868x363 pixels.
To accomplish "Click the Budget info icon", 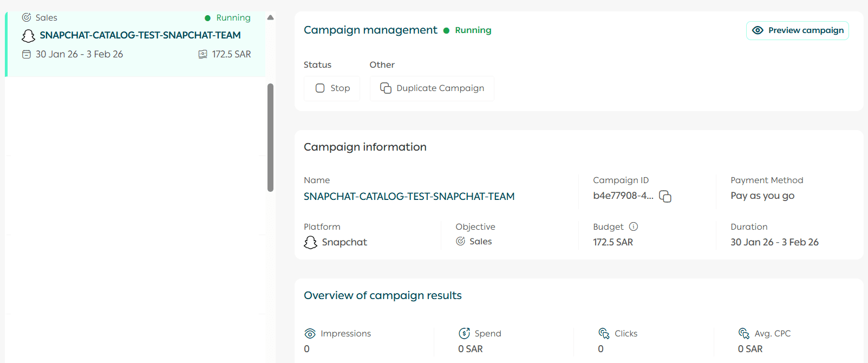I will pos(634,226).
